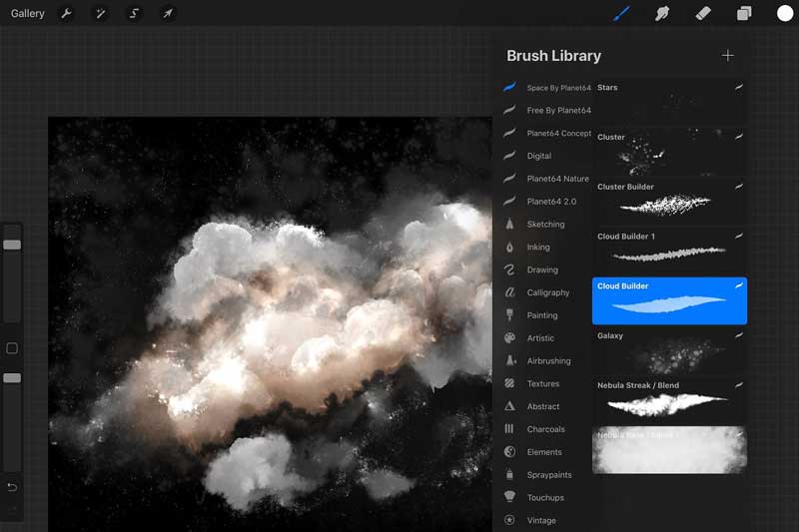Select the Brush tool in top bar
This screenshot has height=532, width=799.
(x=621, y=14)
